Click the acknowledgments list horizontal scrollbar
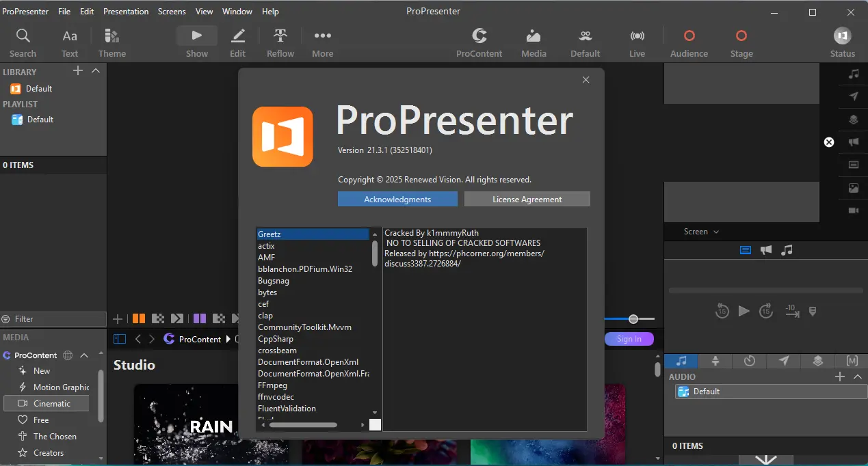Image resolution: width=868 pixels, height=466 pixels. 303,424
